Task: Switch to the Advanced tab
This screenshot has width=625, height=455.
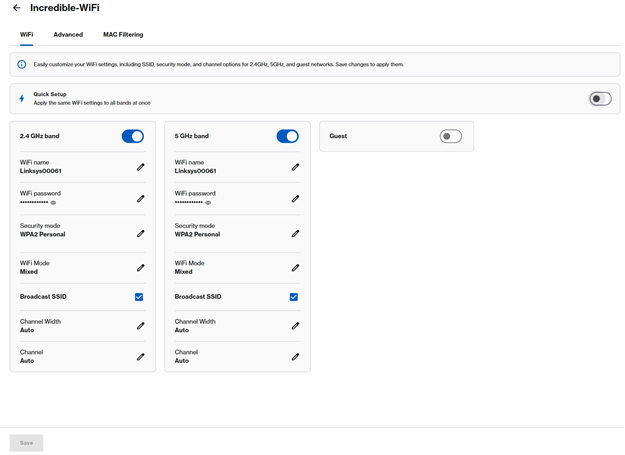Action: (68, 35)
